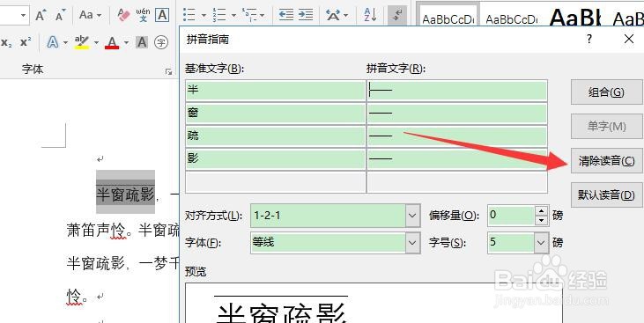Viewport: 644px width, 323px height.
Task: Decrease paragraph indent
Action: tap(285, 15)
